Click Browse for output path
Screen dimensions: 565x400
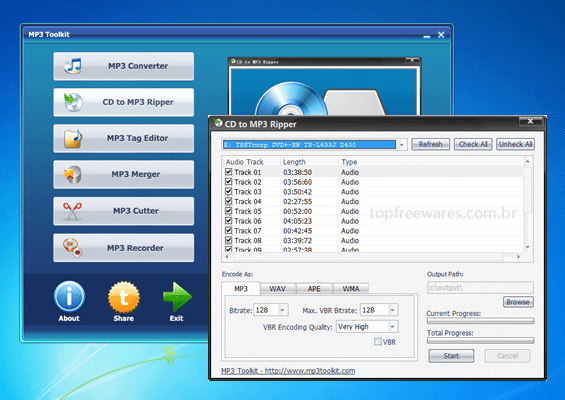[x=518, y=302]
